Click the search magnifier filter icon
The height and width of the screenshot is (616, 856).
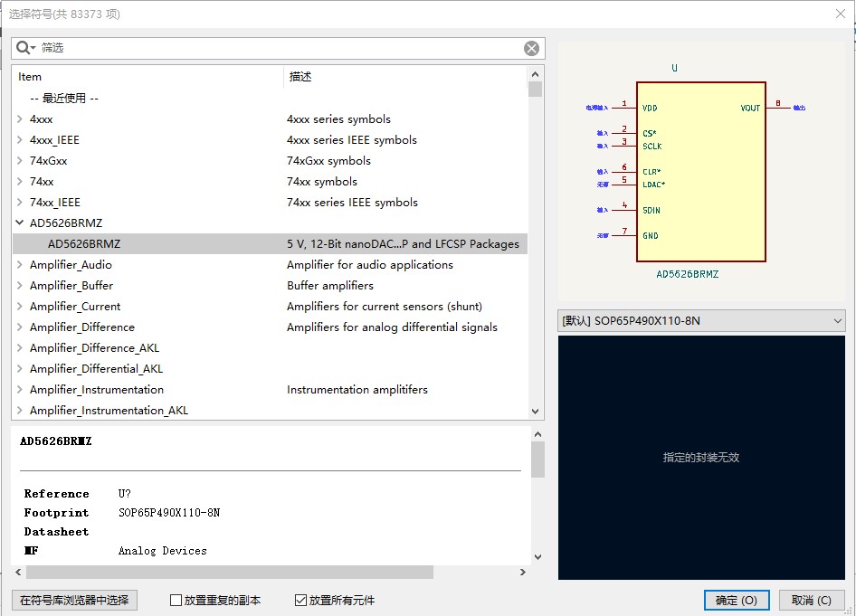pos(25,48)
